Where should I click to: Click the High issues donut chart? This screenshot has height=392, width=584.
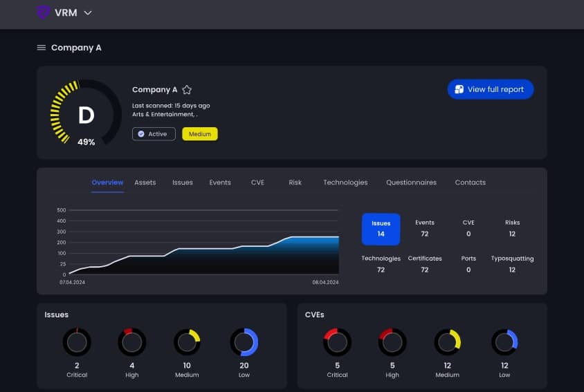click(131, 342)
